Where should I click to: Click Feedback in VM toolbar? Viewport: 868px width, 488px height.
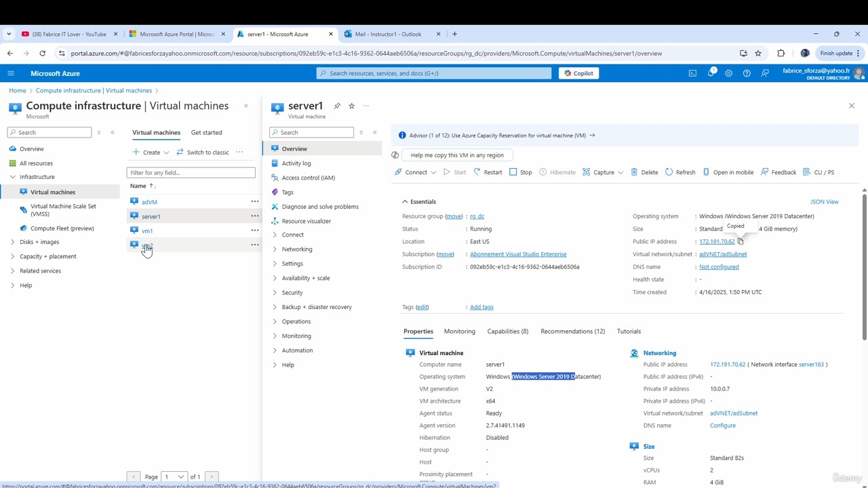[x=778, y=172]
